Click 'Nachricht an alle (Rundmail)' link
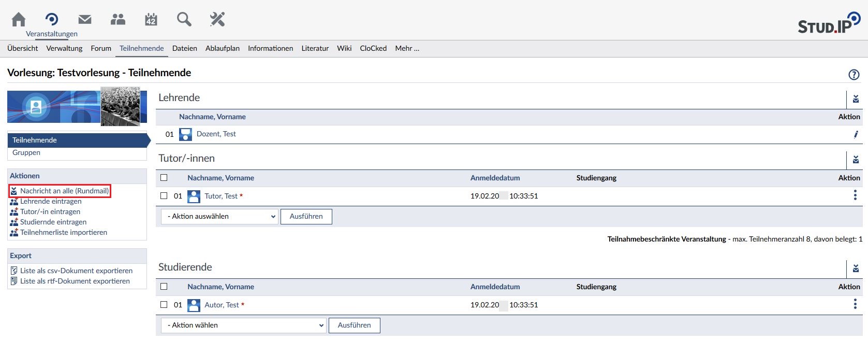 (64, 191)
